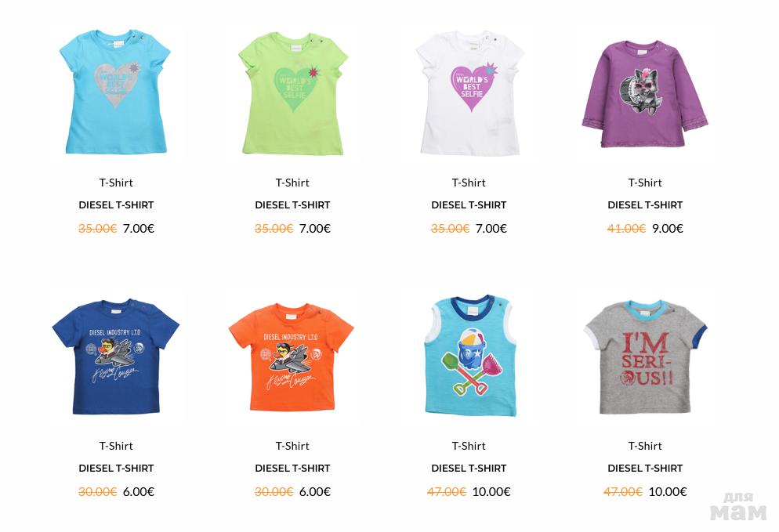Open the green World's Best Selfie t-shirt image
779x532 pixels.
point(292,93)
